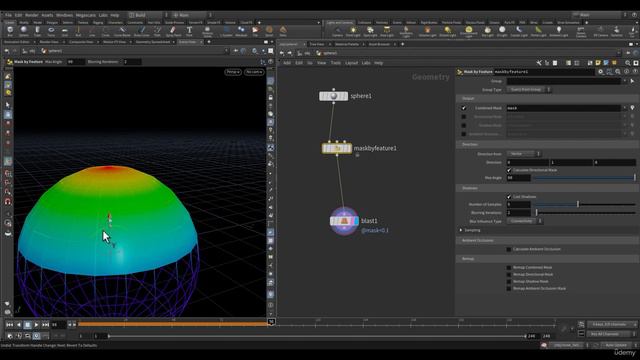Viewport: 640px width, 360px height.
Task: Adjust the Blurring Iterations slider
Action: point(584,213)
